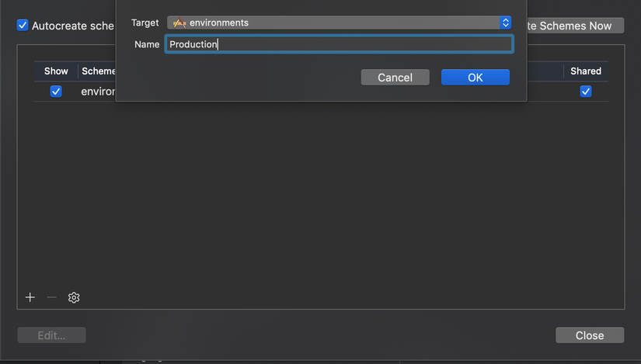641x364 pixels.
Task: Click the minus icon to remove scheme
Action: click(x=52, y=297)
